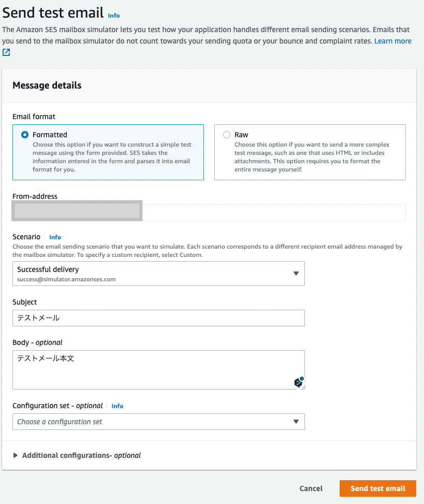Click the Additional configurations disclosure triangle
This screenshot has width=424, height=504.
coord(16,455)
